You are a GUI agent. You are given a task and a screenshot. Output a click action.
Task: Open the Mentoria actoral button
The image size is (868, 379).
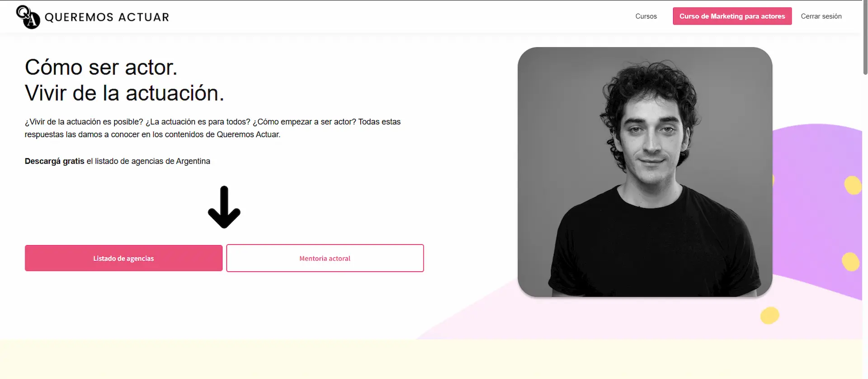[325, 258]
